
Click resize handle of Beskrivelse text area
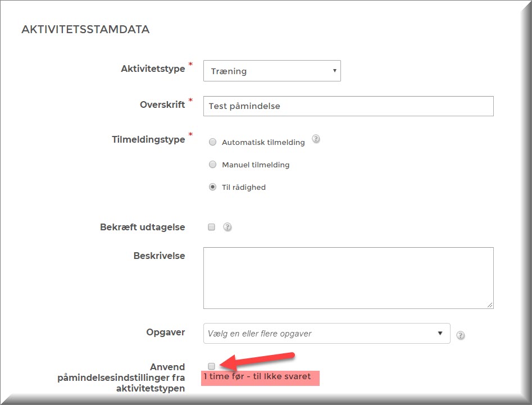(x=490, y=305)
